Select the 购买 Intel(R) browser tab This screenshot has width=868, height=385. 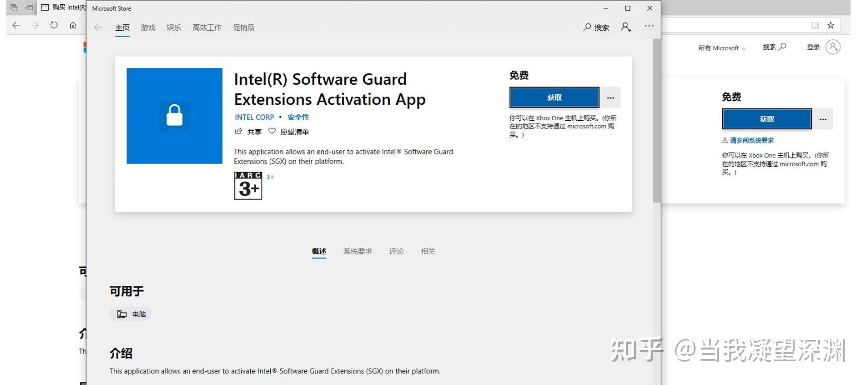pos(63,7)
